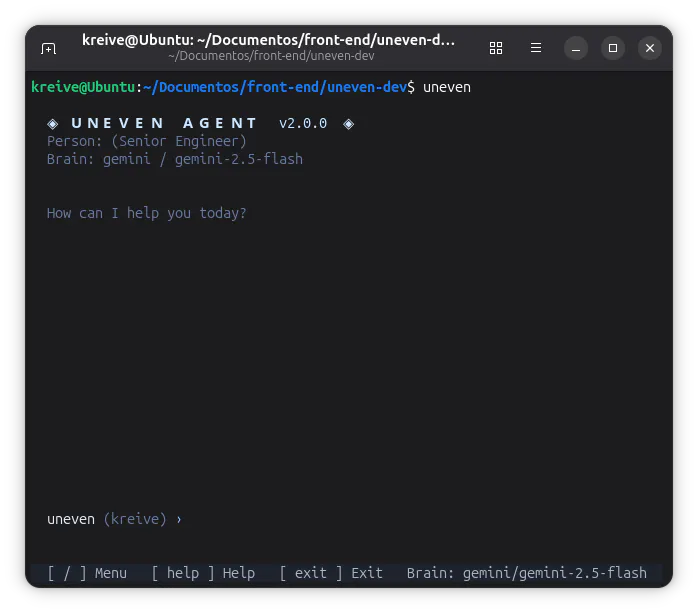698x613 pixels.
Task: Click the typed command 'uneven'
Action: 446,87
